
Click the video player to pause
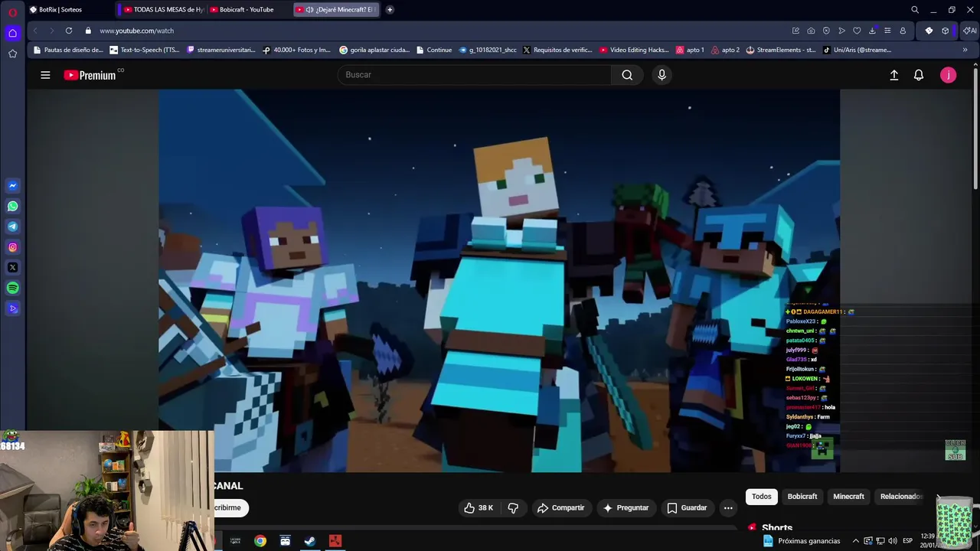(499, 281)
